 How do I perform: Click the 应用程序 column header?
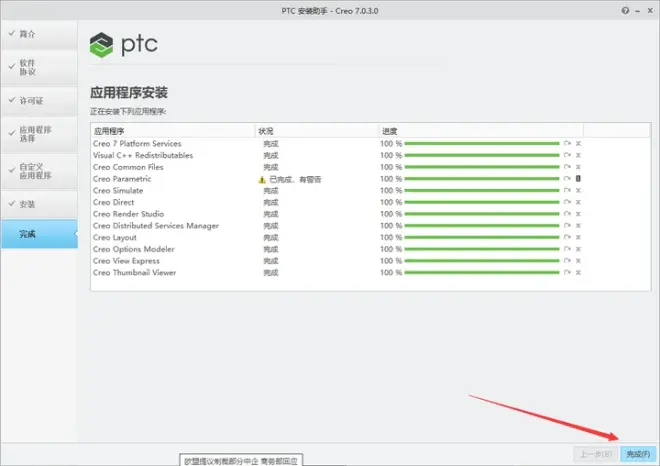pos(173,131)
